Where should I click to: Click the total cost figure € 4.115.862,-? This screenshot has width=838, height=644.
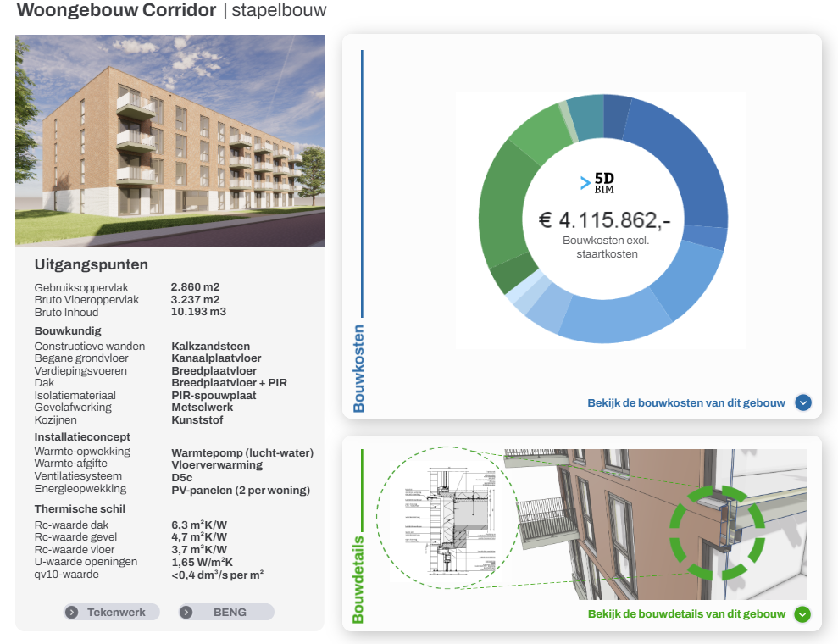click(x=604, y=220)
